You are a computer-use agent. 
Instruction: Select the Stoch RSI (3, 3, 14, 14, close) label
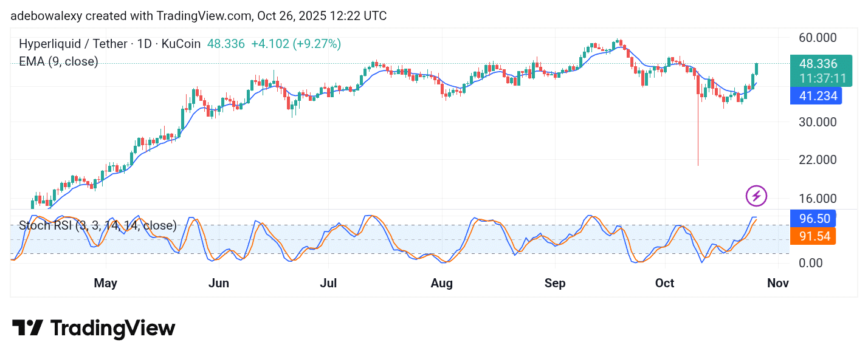coord(97,226)
